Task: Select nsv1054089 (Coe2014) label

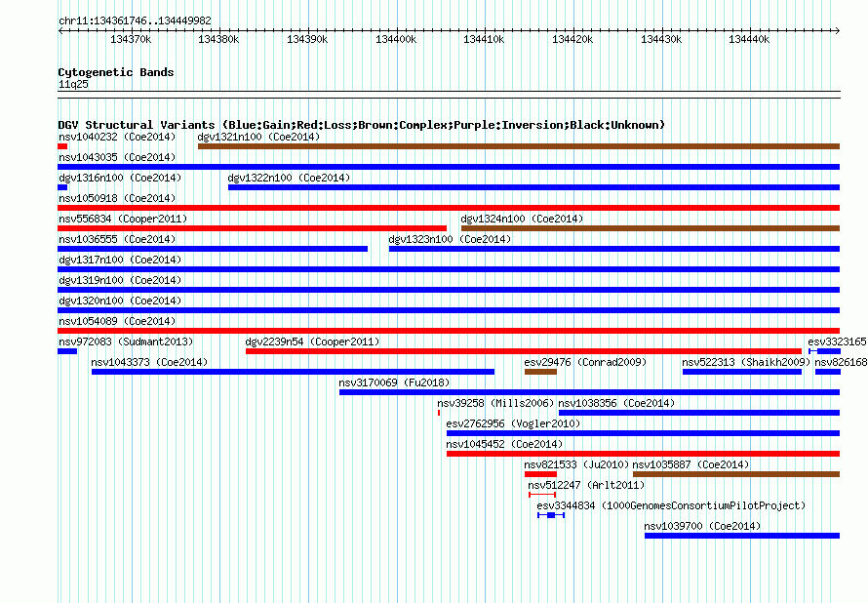Action: (x=117, y=321)
